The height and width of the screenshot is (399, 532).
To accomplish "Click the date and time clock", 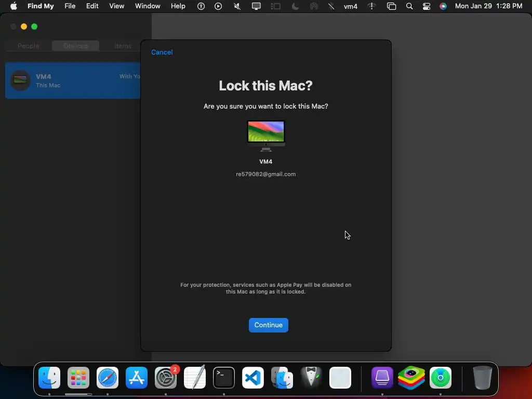I will [x=488, y=6].
